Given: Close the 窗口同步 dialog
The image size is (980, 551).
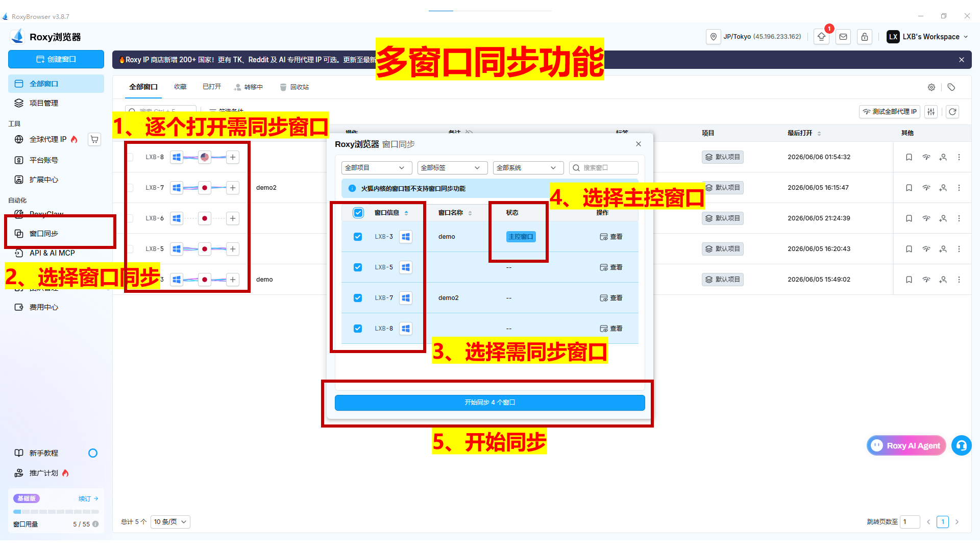Looking at the screenshot, I should (x=639, y=144).
